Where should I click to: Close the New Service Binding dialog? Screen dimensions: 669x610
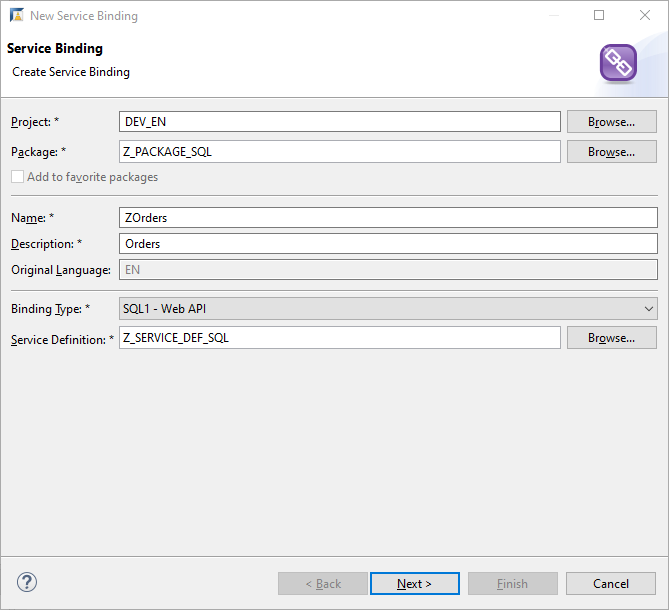(645, 15)
